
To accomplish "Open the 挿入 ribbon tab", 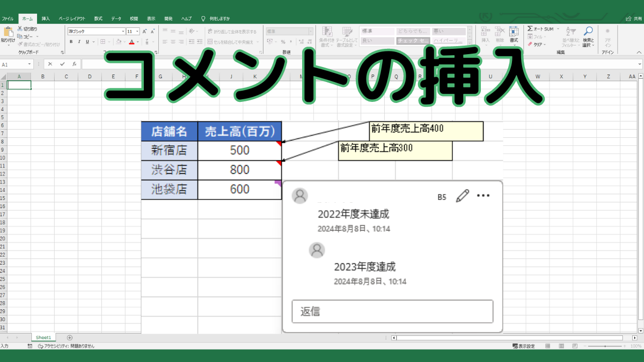I will point(45,18).
